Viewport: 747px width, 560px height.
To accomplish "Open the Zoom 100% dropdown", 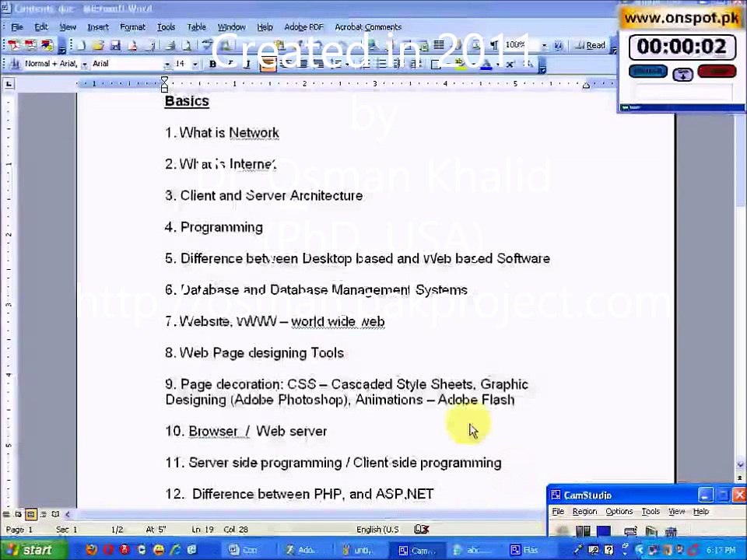I will coord(544,45).
